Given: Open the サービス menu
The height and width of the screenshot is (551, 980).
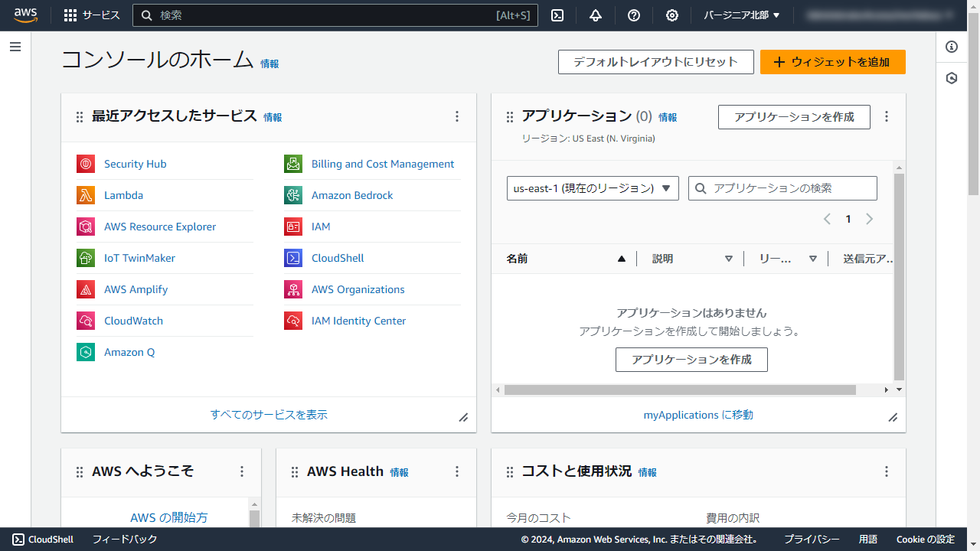Looking at the screenshot, I should click(92, 15).
